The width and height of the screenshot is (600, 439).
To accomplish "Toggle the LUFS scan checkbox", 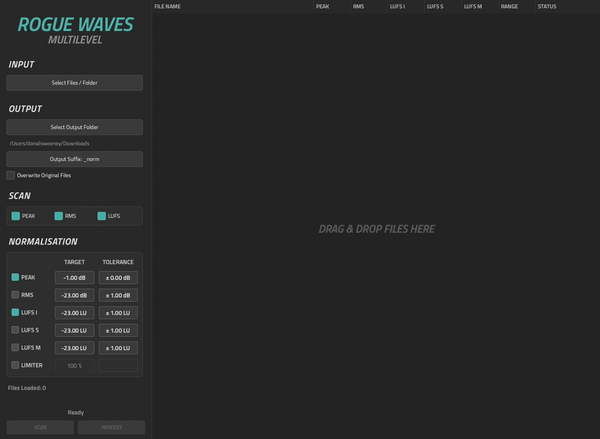I will click(101, 216).
